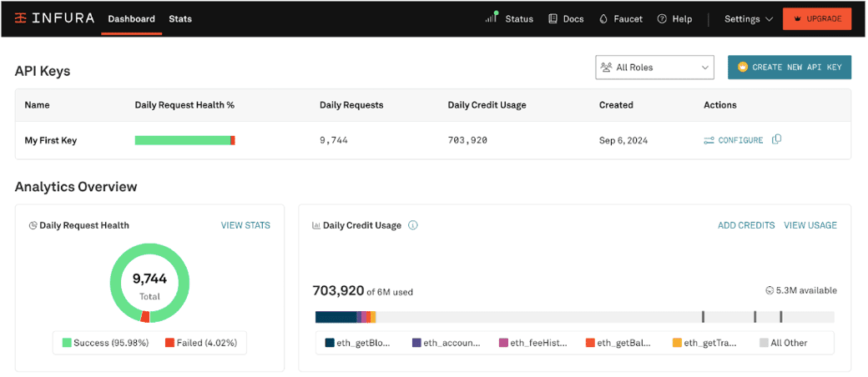The width and height of the screenshot is (868, 377).
Task: Switch to the Stats tab
Action: [x=180, y=19]
